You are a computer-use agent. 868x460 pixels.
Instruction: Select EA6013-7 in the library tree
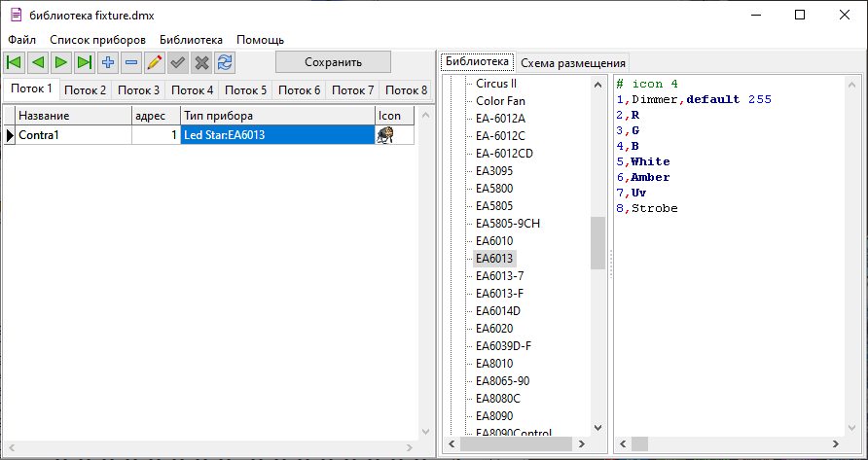(500, 276)
